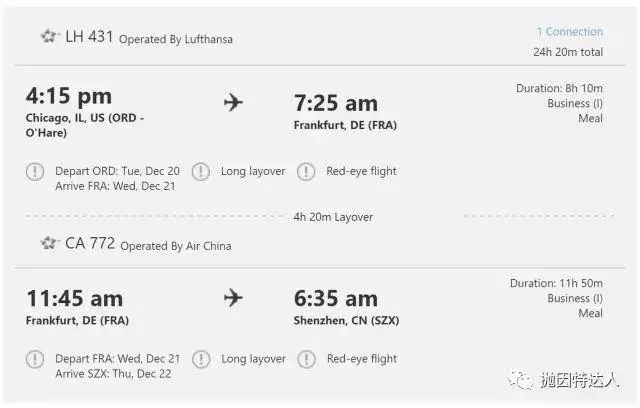The width and height of the screenshot is (640, 408).
Task: Click the first leg's Red-eye flight warning icon
Action: coord(306,172)
